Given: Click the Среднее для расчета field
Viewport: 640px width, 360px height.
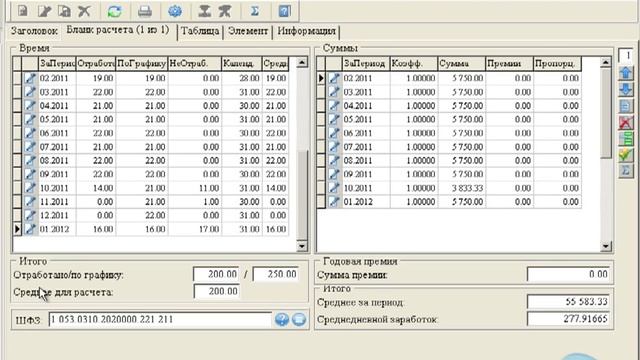Looking at the screenshot, I should [x=216, y=291].
